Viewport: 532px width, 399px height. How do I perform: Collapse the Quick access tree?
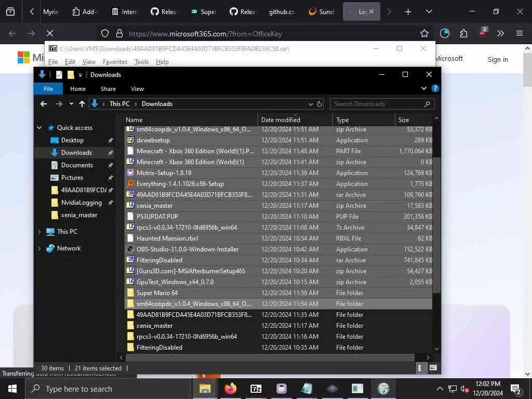click(39, 128)
